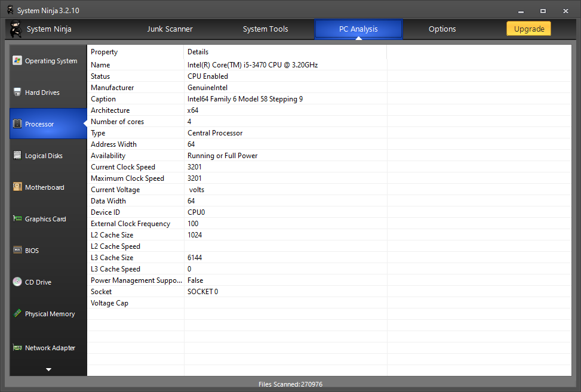Select Operating System label in sidebar

51,61
